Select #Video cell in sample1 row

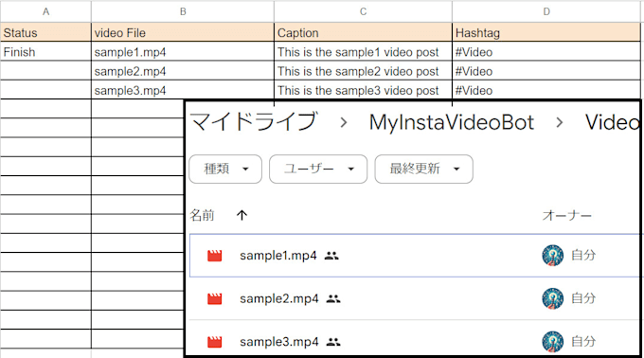[546, 52]
